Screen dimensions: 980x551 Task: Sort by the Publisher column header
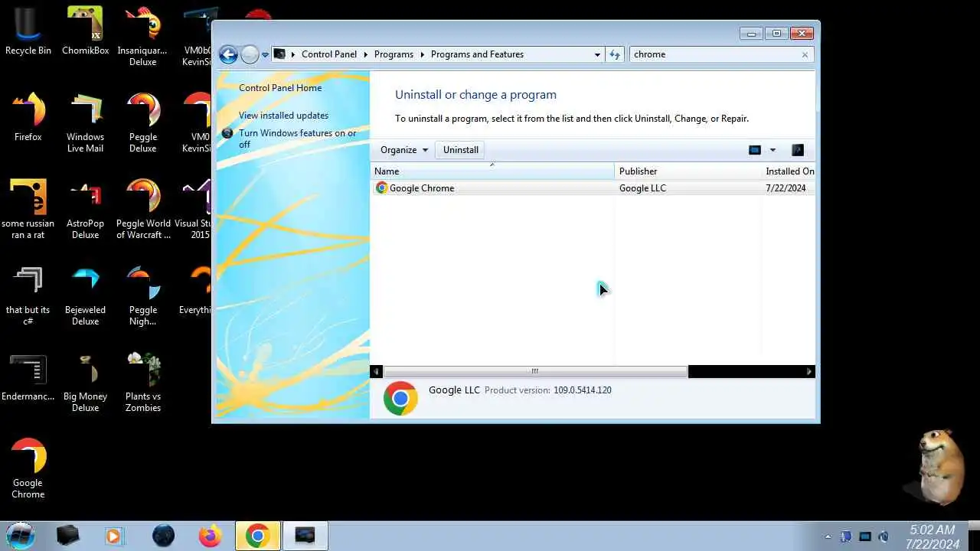[688, 171]
